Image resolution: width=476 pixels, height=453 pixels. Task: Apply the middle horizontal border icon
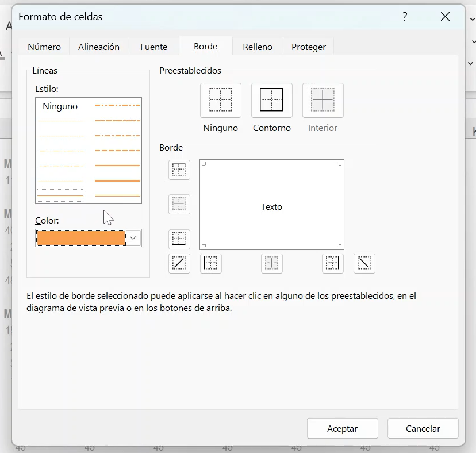click(179, 204)
